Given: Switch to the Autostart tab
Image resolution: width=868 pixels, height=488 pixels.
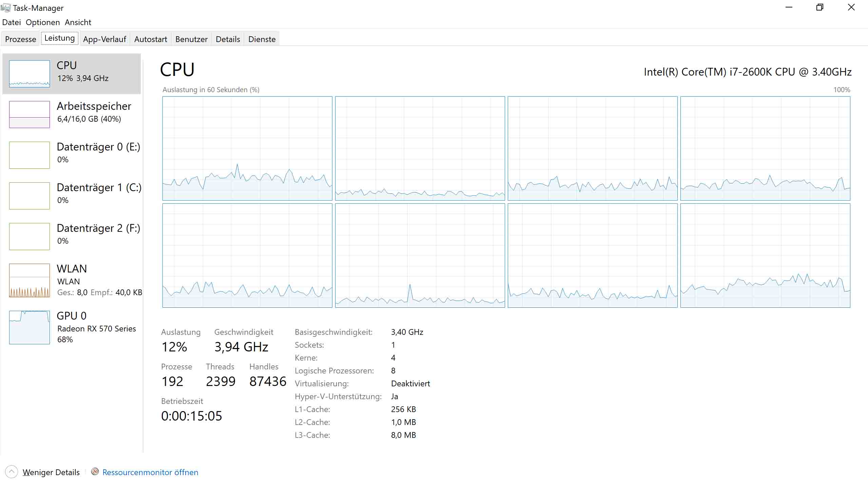Looking at the screenshot, I should 151,39.
